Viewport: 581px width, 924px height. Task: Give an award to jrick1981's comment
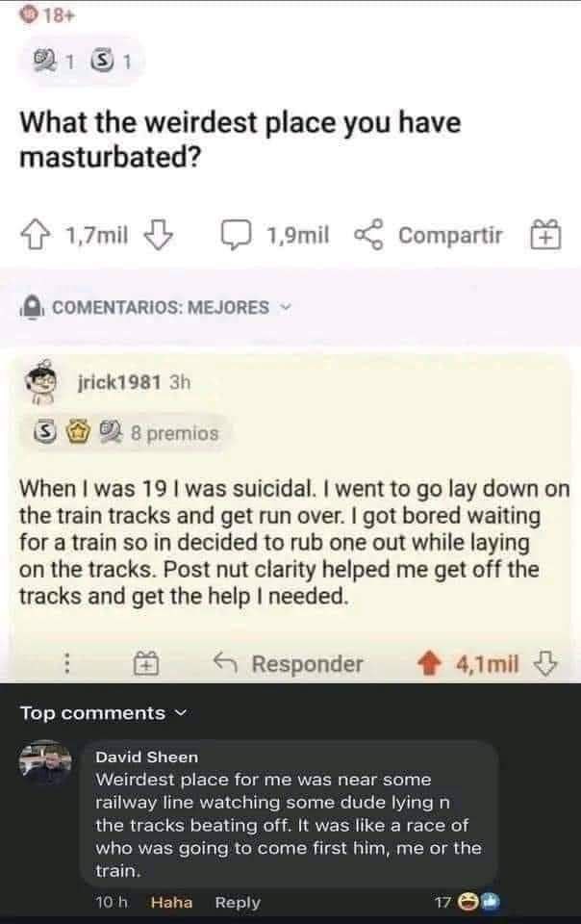coord(145,664)
